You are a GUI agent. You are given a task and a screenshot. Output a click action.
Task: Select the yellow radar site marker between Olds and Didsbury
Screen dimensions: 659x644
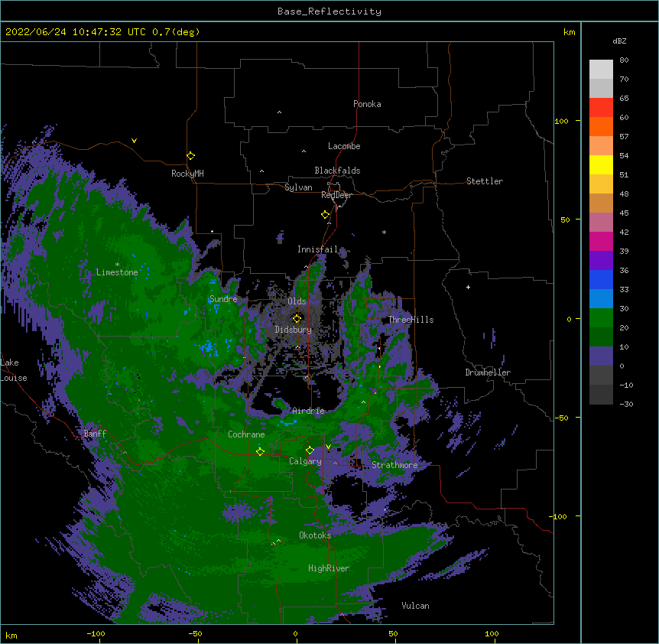pos(297,318)
